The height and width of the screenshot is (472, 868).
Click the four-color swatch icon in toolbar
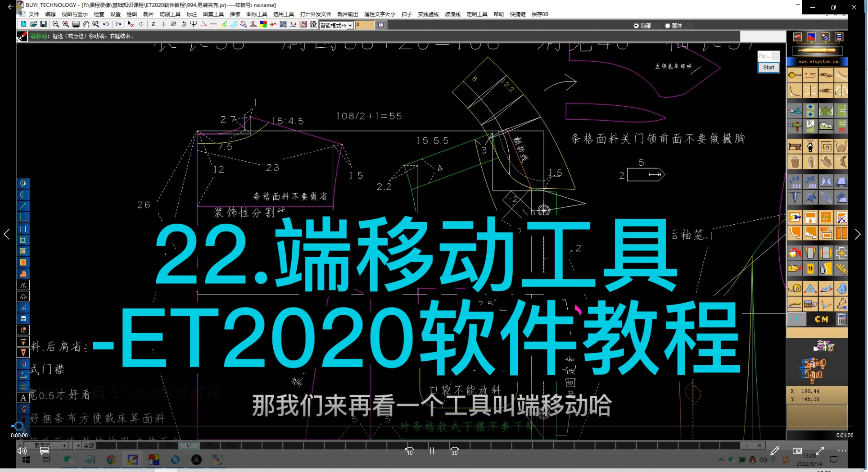pyautogui.click(x=263, y=24)
